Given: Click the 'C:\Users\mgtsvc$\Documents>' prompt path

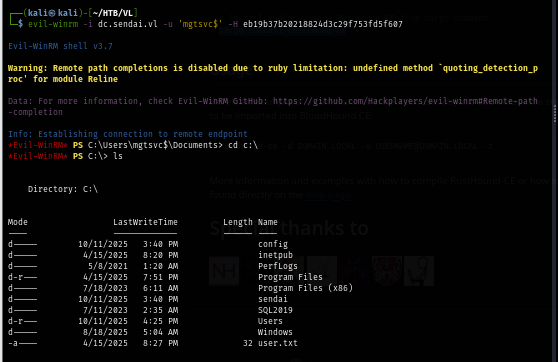Looking at the screenshot, I should point(155,145).
